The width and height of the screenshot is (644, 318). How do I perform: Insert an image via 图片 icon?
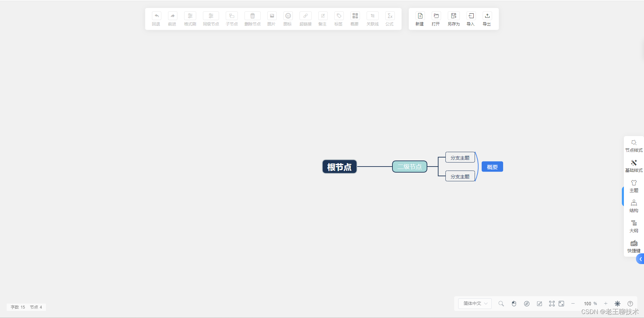272,16
